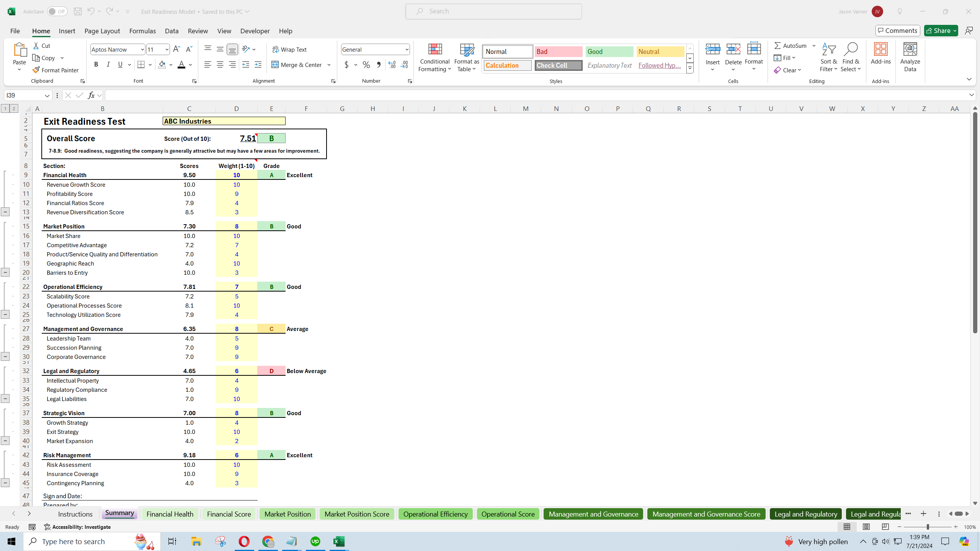Open the Formulas ribbon tab
This screenshot has width=980, height=551.
tap(142, 31)
